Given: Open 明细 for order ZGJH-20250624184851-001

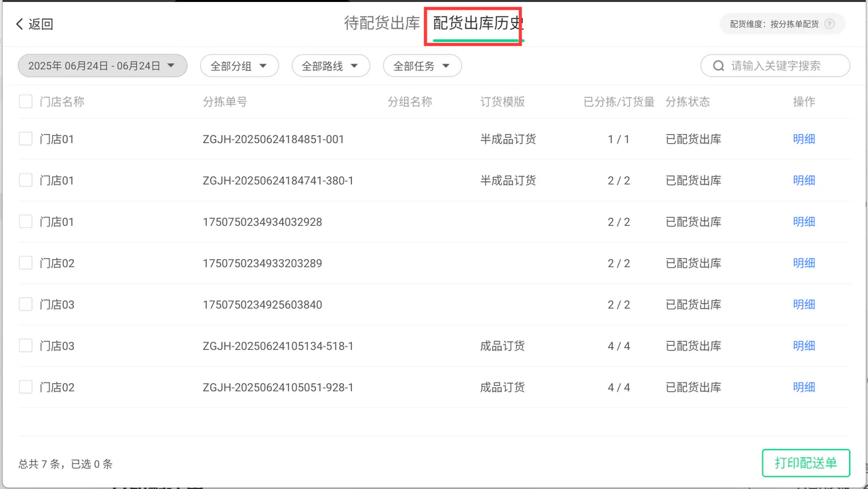Looking at the screenshot, I should pyautogui.click(x=804, y=139).
